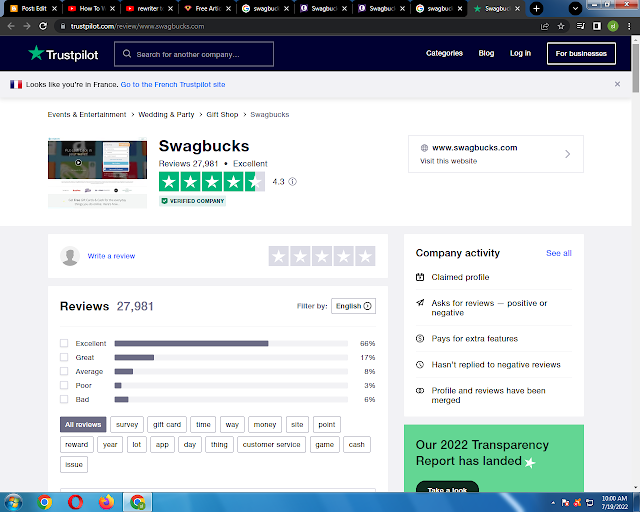Click the rating info icon next to 4.3
Image resolution: width=640 pixels, height=512 pixels.
(293, 182)
